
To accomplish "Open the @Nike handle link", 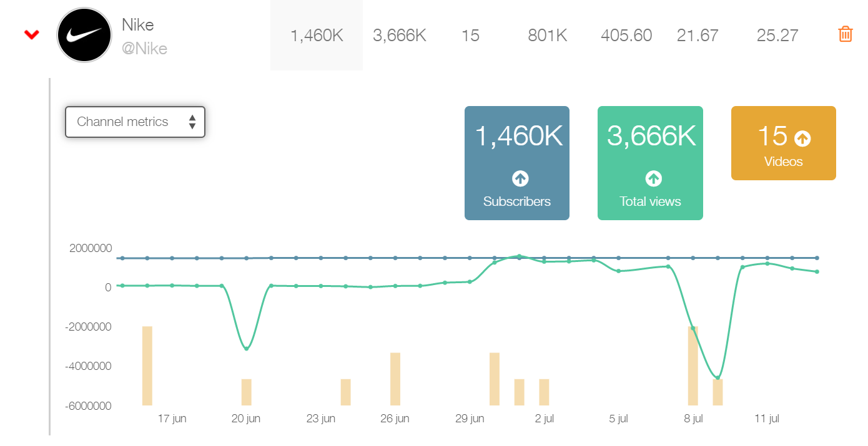I will [144, 49].
